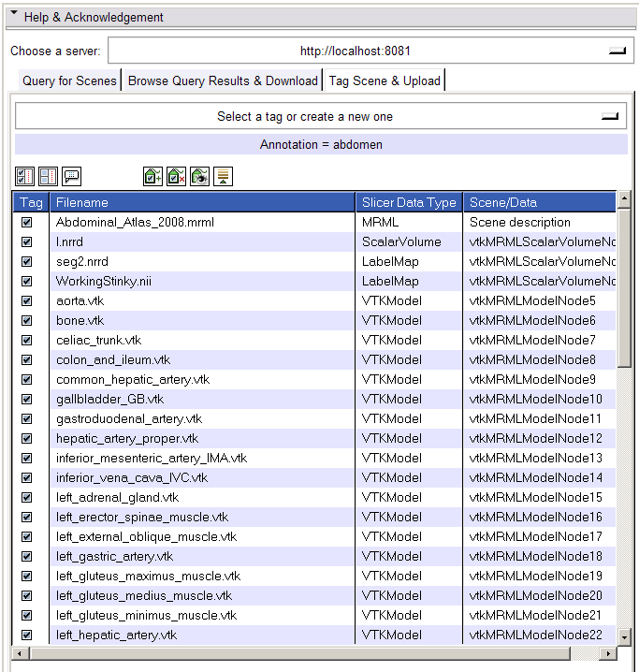Click the speech bubble annotation icon
The image size is (639, 672).
[71, 176]
